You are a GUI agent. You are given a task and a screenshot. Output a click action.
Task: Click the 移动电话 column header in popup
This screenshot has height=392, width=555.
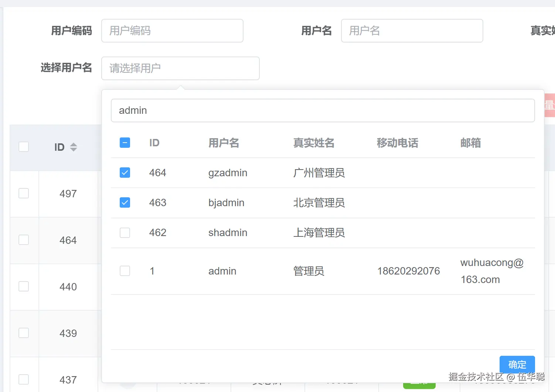click(398, 143)
